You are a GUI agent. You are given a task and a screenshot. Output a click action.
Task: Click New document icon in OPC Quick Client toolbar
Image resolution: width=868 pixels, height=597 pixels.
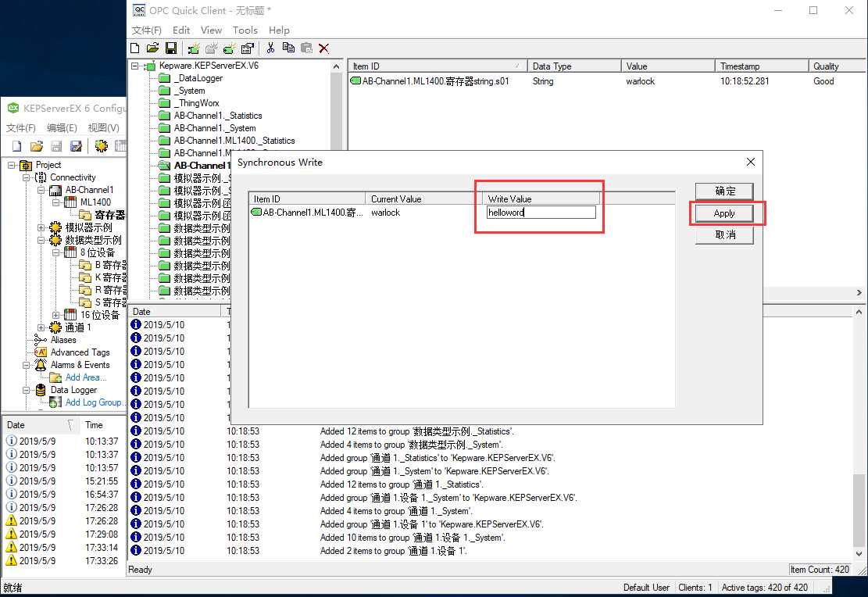(134, 48)
